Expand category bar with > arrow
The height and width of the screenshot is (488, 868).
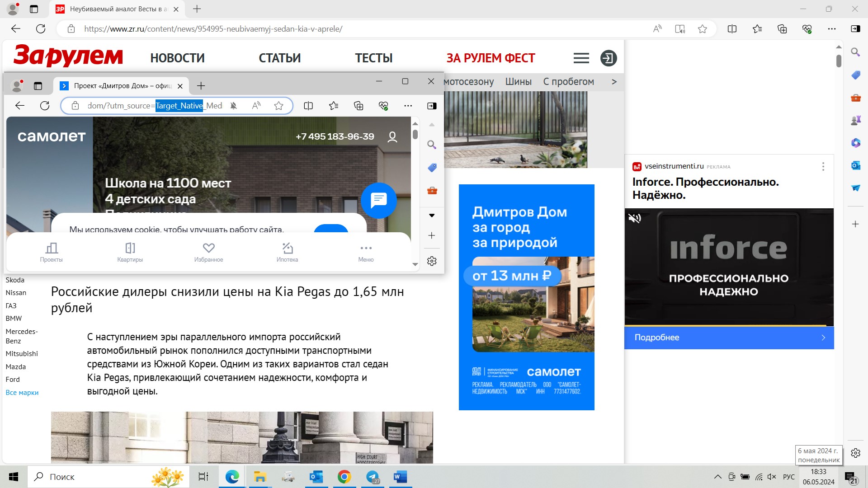614,82
